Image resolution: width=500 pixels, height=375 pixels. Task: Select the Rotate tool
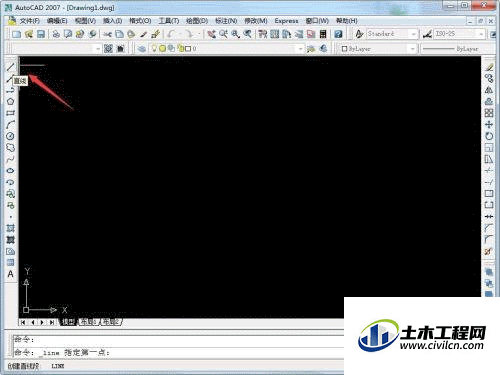tap(489, 136)
